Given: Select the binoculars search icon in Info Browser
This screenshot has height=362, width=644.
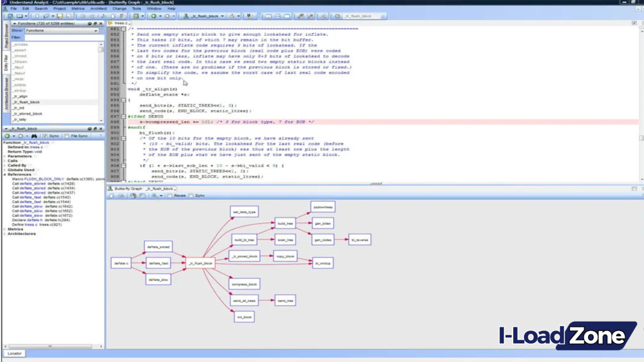Looking at the screenshot, I should pos(35,136).
